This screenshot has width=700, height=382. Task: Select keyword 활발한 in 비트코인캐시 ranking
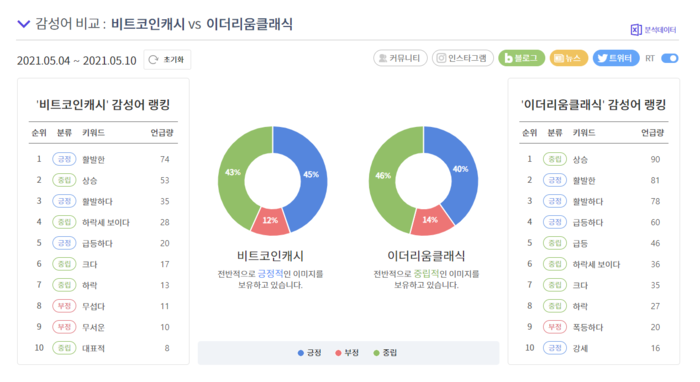[x=93, y=160]
